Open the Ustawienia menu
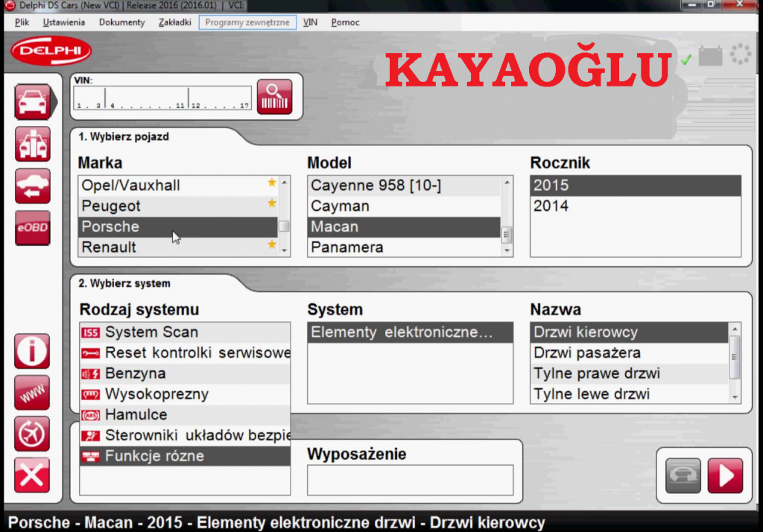The height and width of the screenshot is (532, 763). click(64, 22)
